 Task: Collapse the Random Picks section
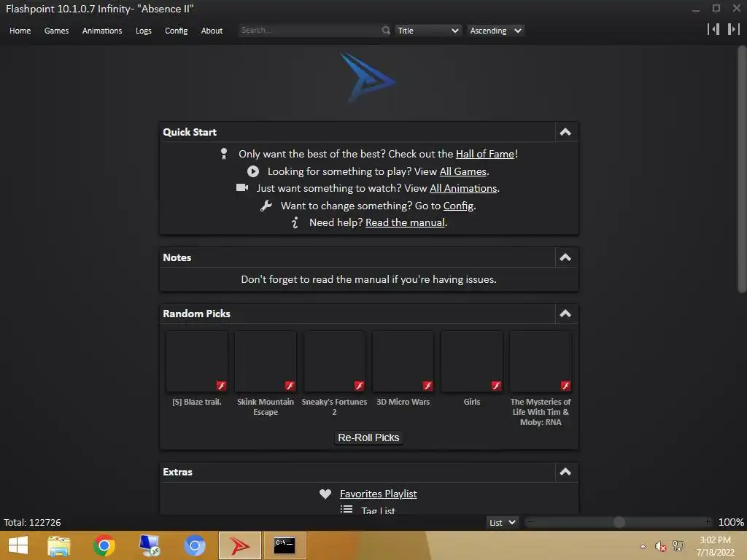click(x=565, y=314)
